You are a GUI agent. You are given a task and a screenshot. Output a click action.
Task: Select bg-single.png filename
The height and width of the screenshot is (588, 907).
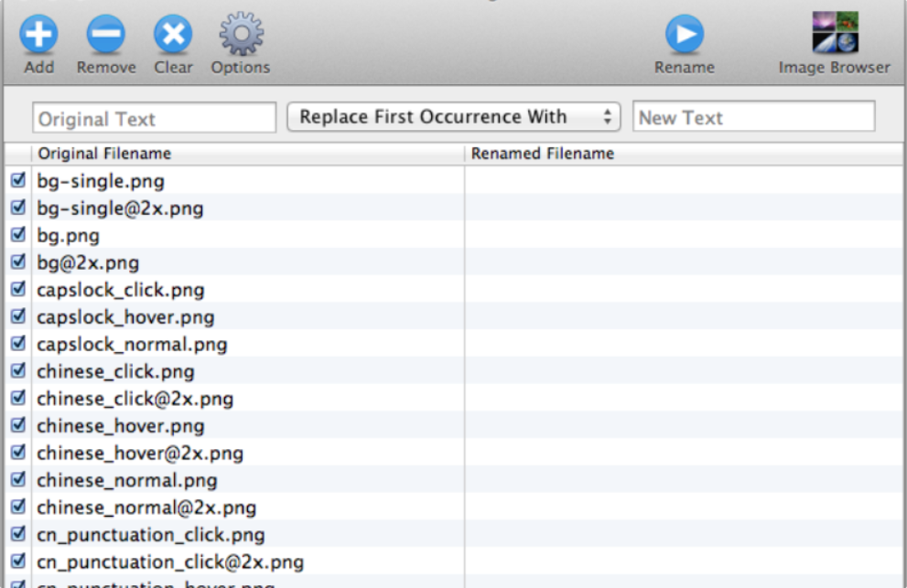(101, 182)
